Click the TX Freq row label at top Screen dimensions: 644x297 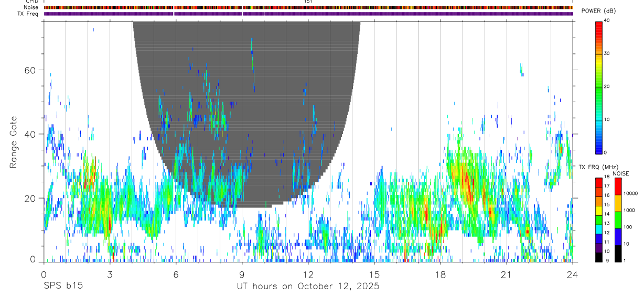pyautogui.click(x=28, y=14)
